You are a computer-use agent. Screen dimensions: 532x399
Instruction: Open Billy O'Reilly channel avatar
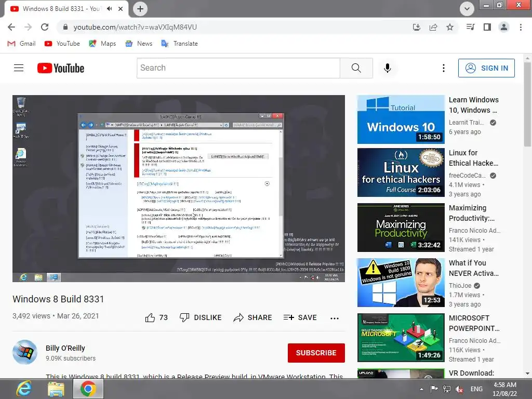pos(25,352)
